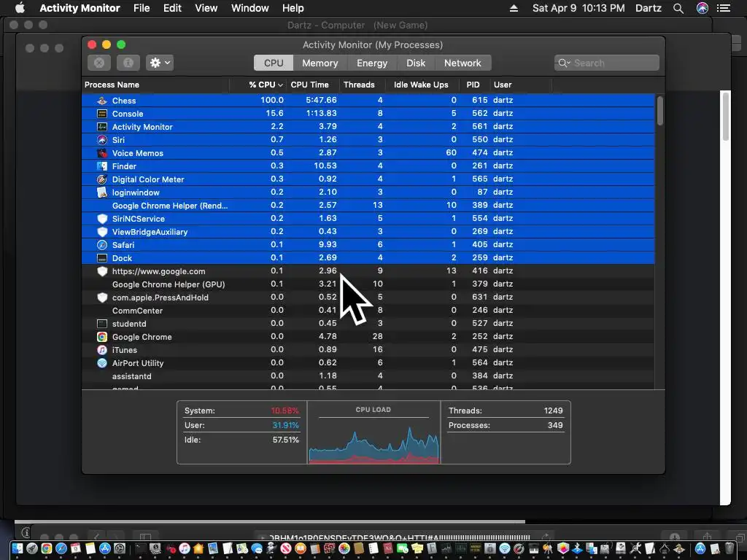Select the CommCenter process row

[x=368, y=311]
